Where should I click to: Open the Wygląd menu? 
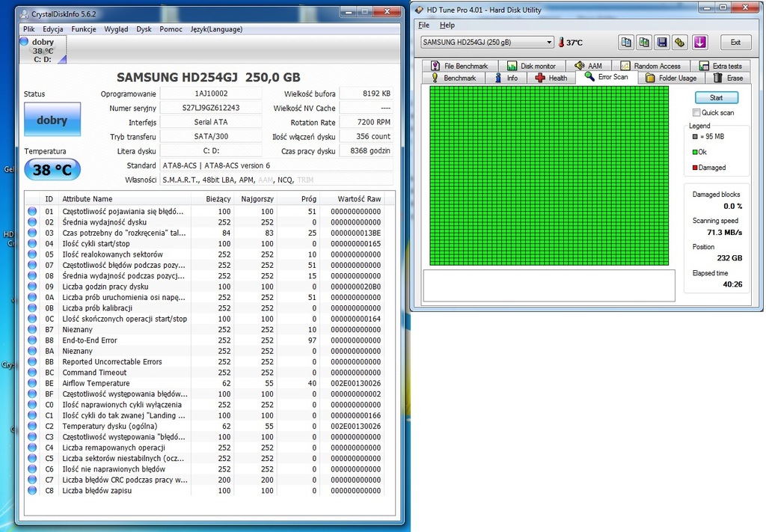point(116,29)
